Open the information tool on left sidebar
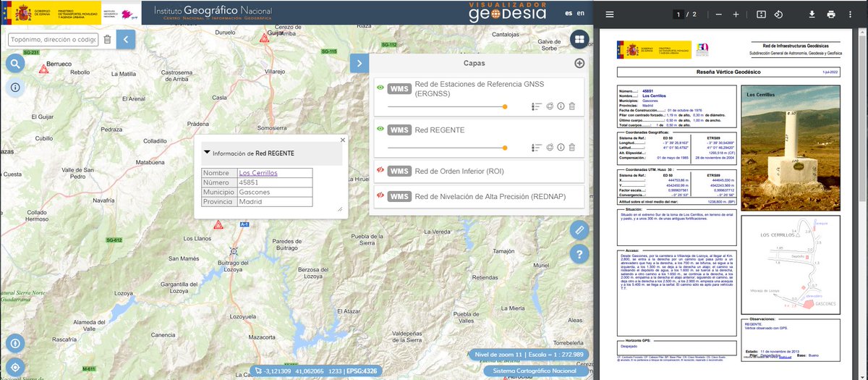 [x=15, y=87]
